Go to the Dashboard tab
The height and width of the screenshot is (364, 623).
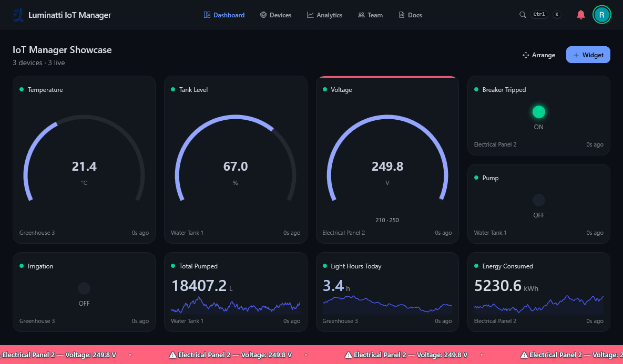click(x=224, y=15)
